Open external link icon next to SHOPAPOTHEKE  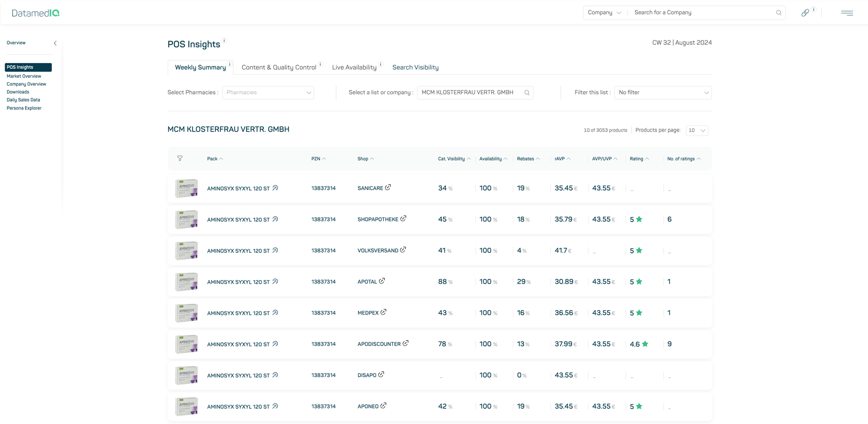tap(403, 219)
